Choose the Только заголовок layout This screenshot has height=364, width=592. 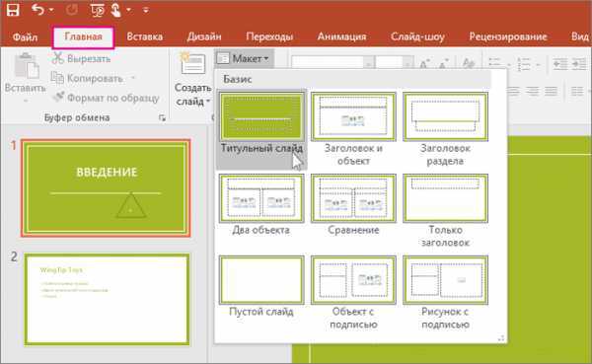(x=446, y=211)
